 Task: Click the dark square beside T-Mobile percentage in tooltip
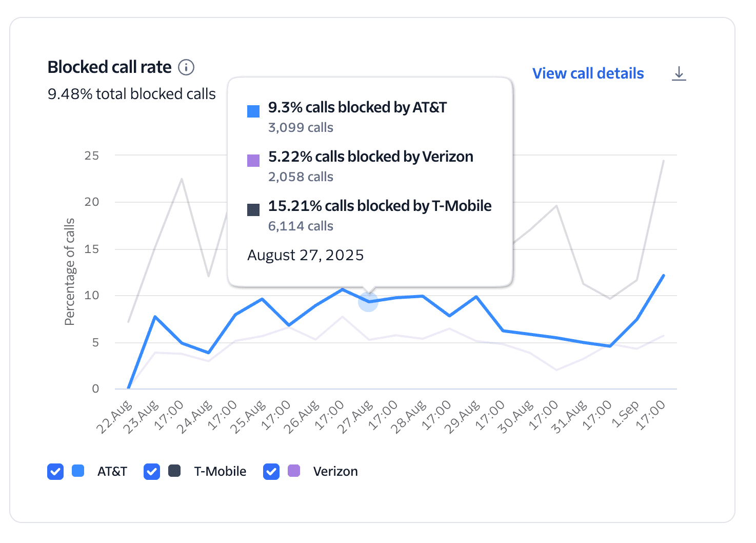253,209
